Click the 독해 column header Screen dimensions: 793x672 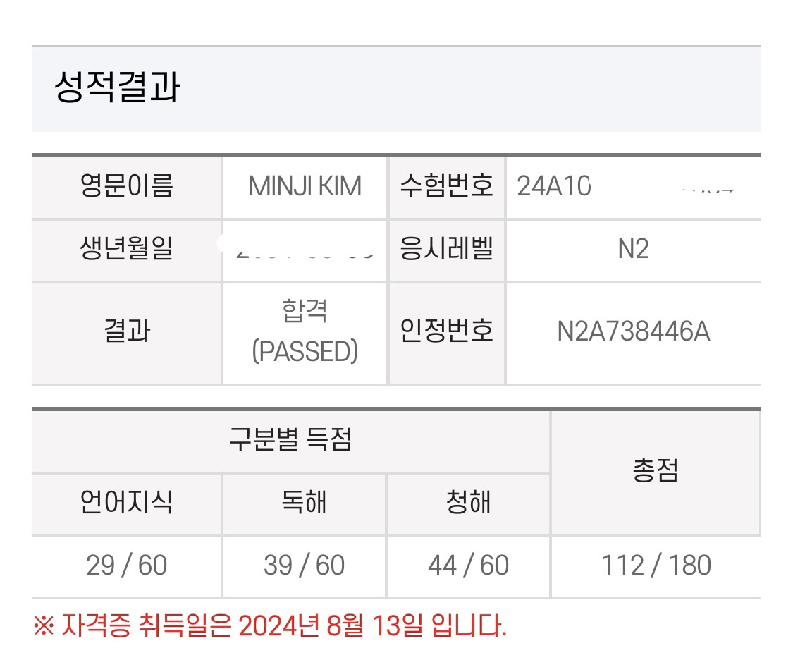[x=305, y=503]
